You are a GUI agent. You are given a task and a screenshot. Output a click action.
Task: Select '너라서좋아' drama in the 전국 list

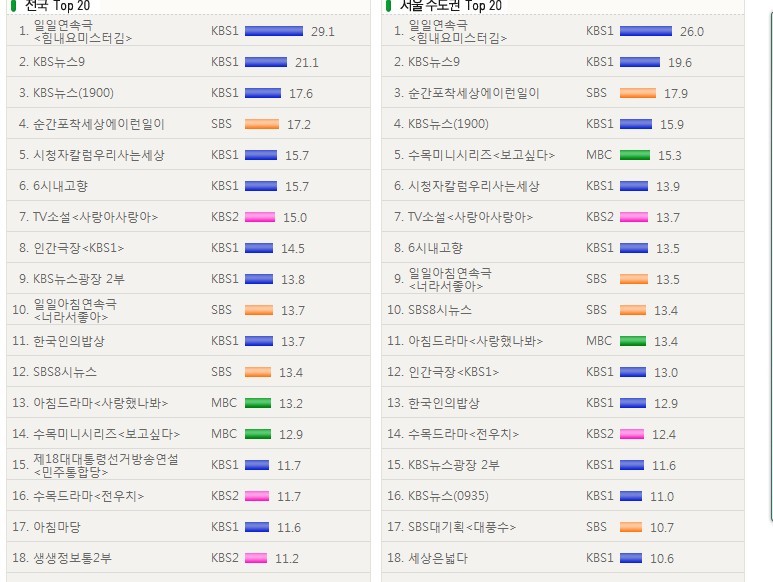click(75, 310)
